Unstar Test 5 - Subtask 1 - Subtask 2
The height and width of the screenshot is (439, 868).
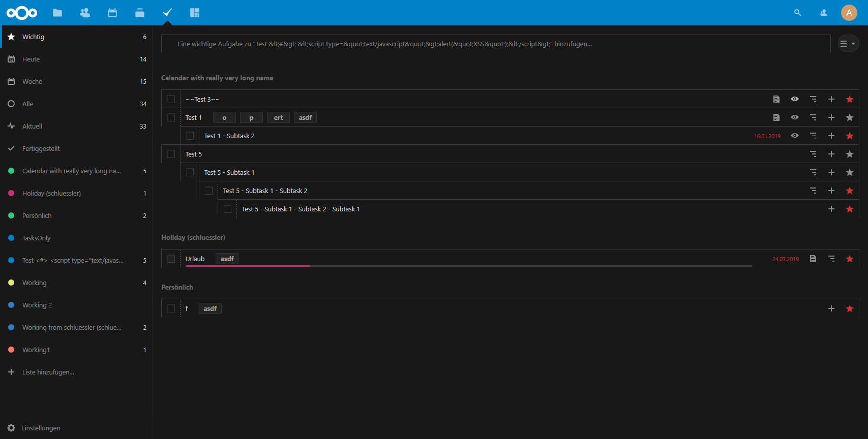point(850,191)
